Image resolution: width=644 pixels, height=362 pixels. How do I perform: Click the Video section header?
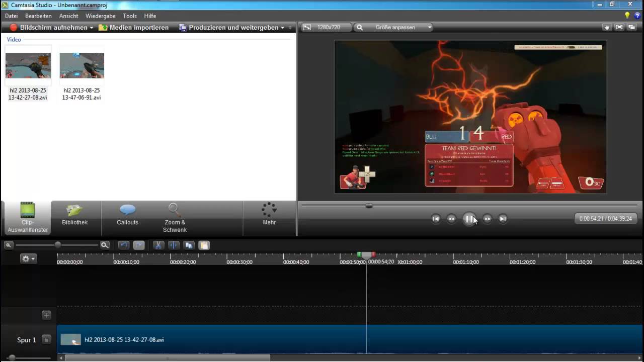14,39
